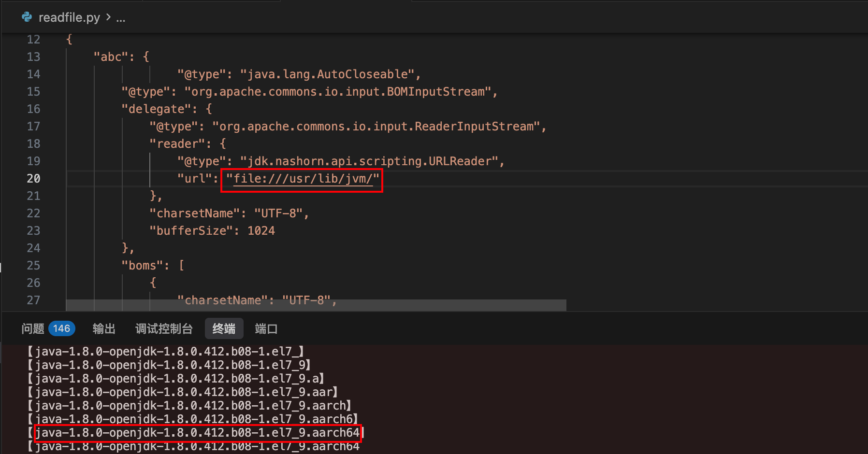Viewport: 868px width, 454px height.
Task: Click the Python file icon in breadcrumb
Action: [27, 17]
